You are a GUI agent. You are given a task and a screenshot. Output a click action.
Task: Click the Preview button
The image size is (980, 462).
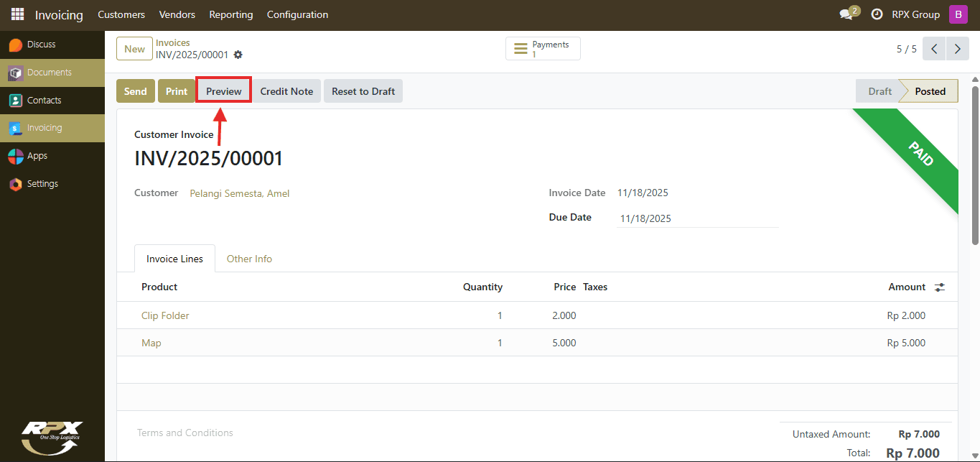coord(224,91)
